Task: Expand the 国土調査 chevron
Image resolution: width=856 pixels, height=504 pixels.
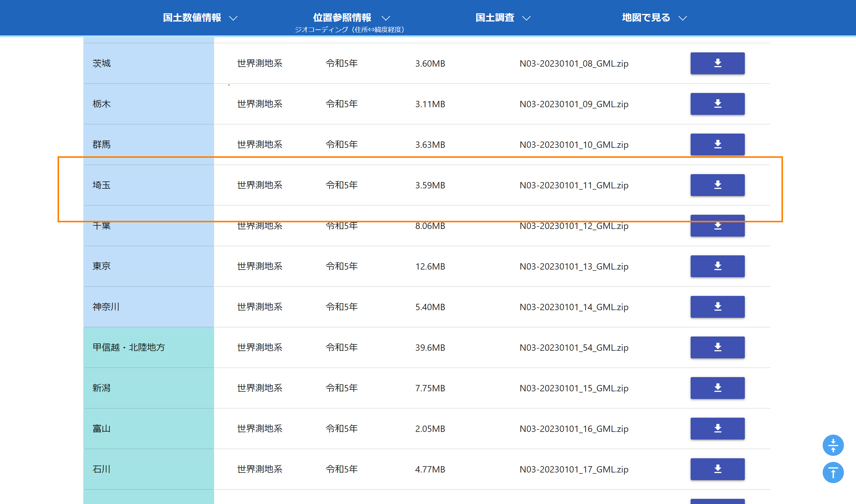Action: click(x=526, y=18)
